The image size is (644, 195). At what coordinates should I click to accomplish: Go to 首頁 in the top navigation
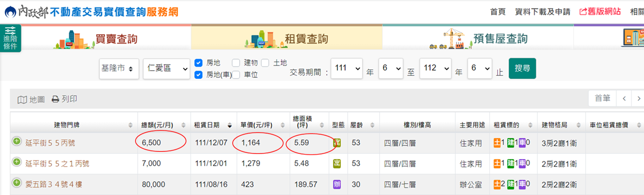coord(498,11)
